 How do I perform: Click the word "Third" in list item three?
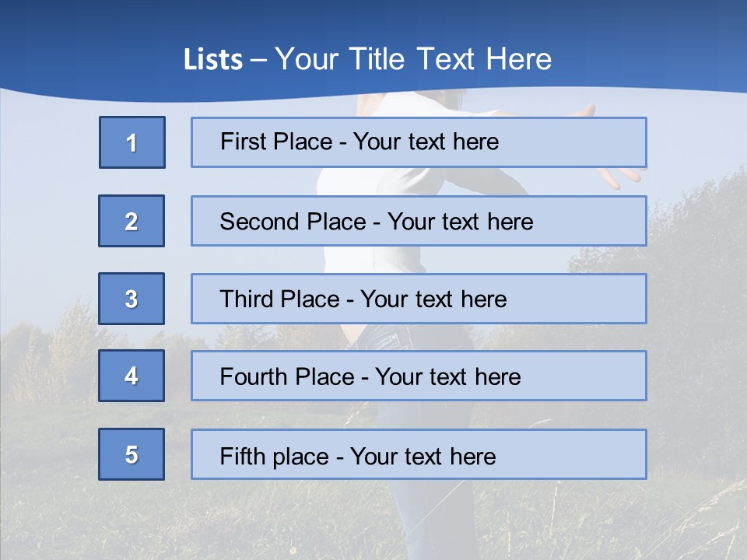[x=247, y=299]
